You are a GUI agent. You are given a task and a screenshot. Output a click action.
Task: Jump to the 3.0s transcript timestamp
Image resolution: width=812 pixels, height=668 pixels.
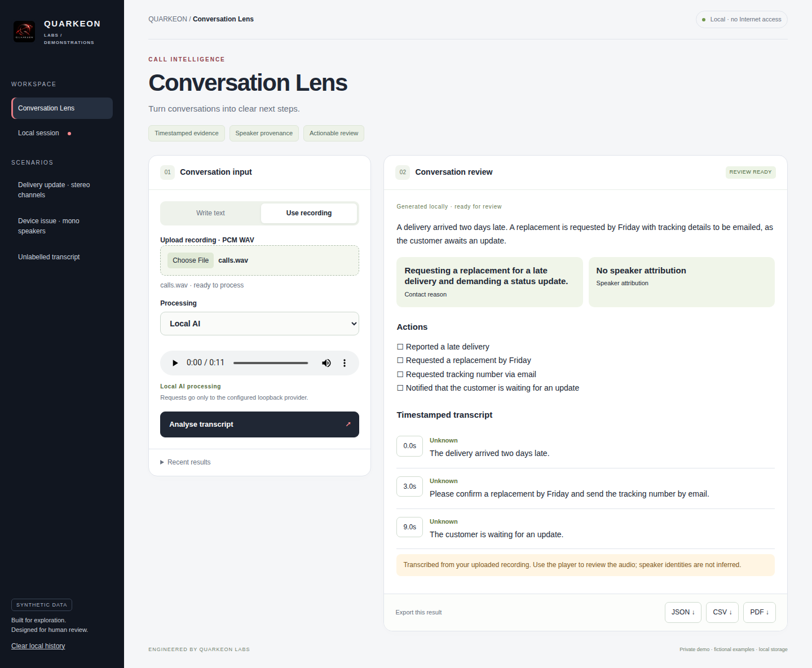[x=409, y=486]
